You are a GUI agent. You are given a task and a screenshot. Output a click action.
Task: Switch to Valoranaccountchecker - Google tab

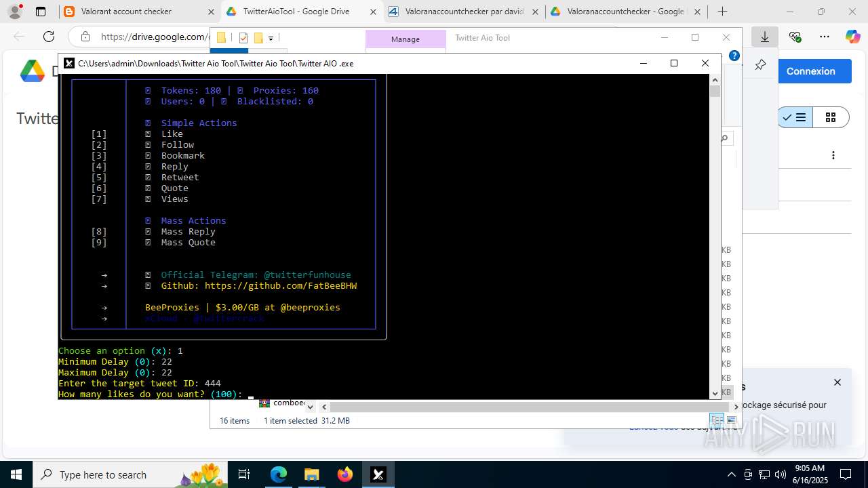(x=626, y=12)
